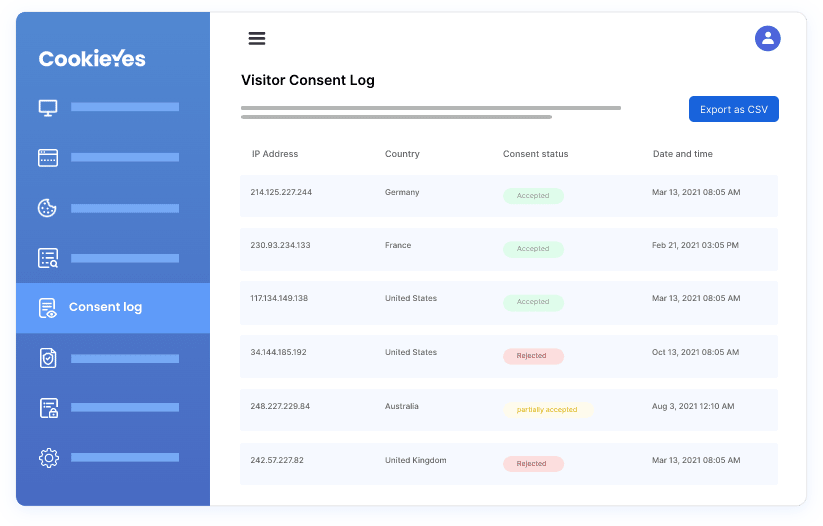
Task: Click United States in the 34.144.185.192 row
Action: 410,352
